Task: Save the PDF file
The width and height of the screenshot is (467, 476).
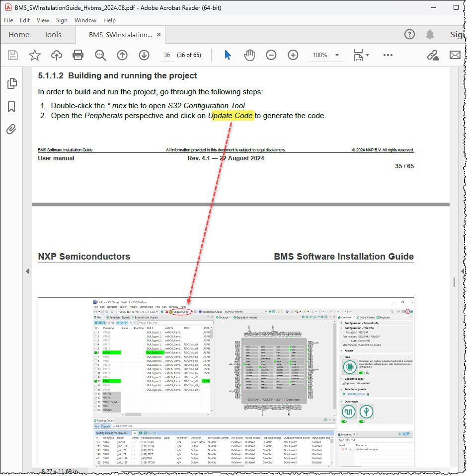Action: 12,55
